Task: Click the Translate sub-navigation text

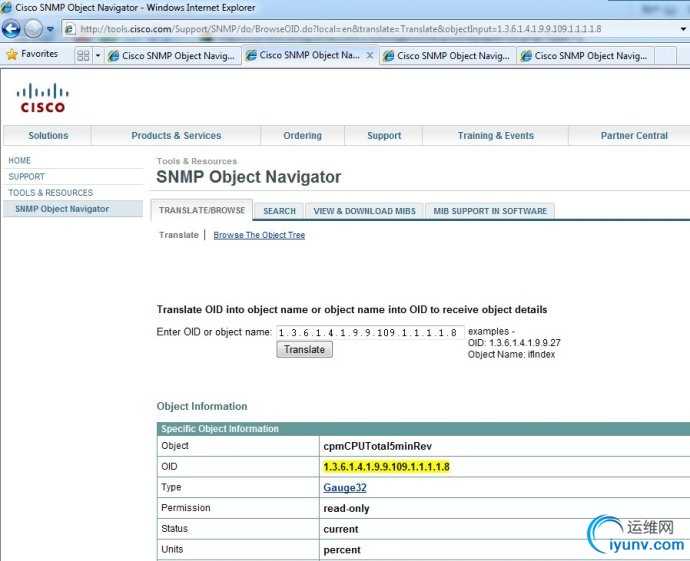Action: tap(179, 235)
